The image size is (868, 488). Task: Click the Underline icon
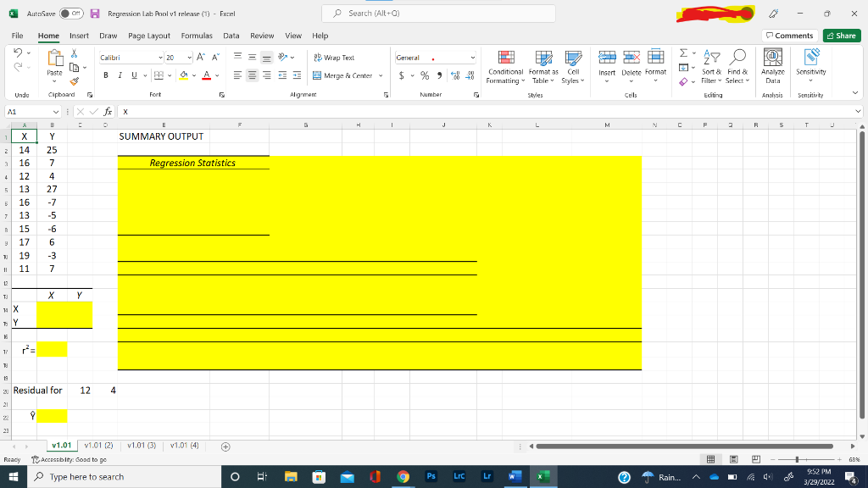click(x=134, y=75)
